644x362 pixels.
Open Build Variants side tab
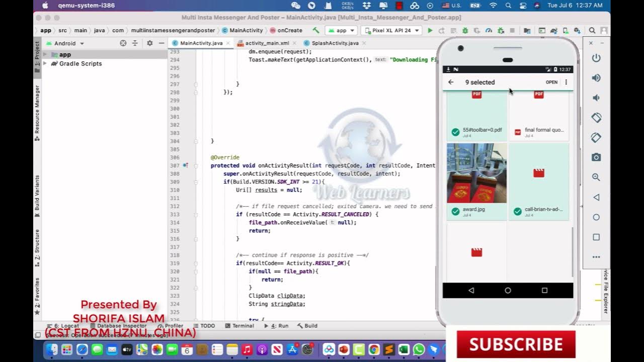pos(37,196)
